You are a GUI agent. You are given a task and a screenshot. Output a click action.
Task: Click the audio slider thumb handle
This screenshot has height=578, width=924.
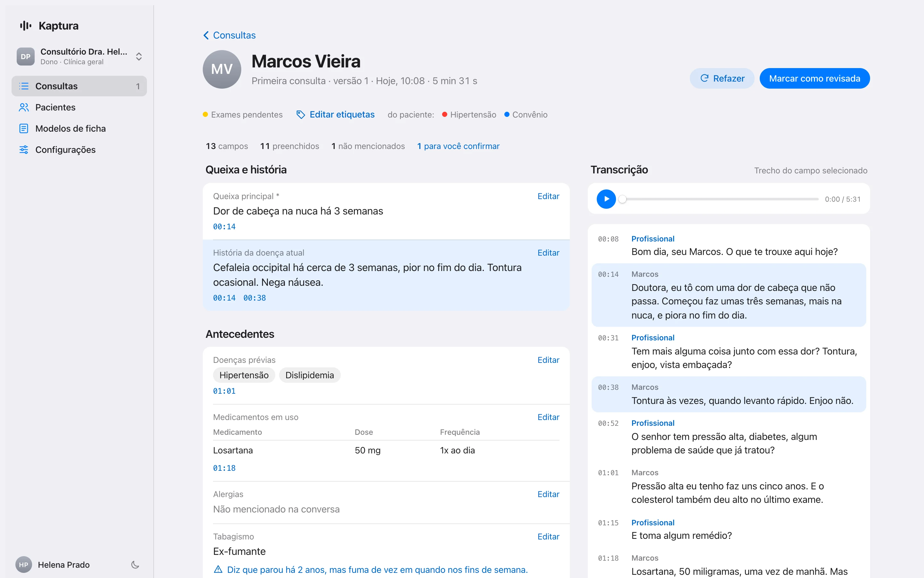(622, 199)
